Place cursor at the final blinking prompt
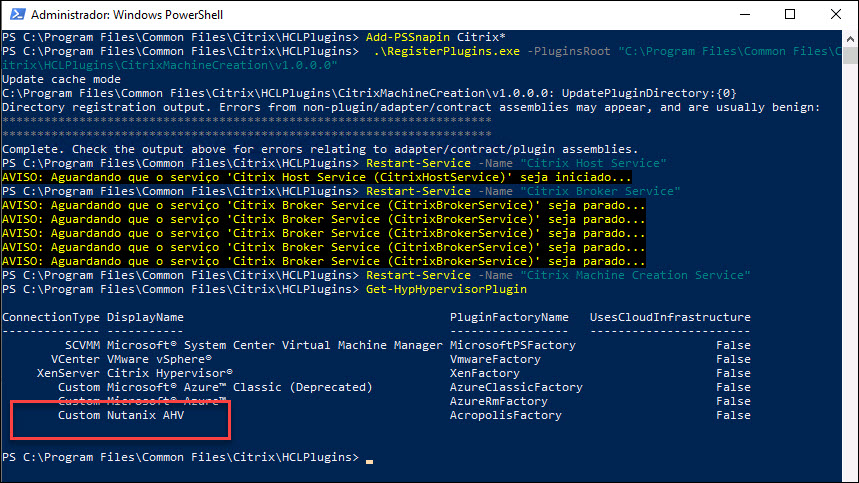This screenshot has height=483, width=859. [369, 458]
